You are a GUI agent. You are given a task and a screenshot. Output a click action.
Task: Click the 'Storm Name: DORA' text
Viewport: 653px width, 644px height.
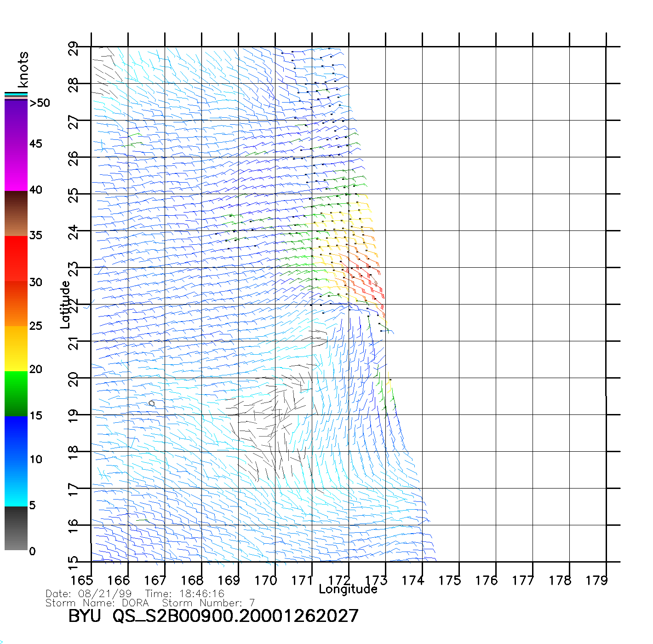[x=97, y=603]
